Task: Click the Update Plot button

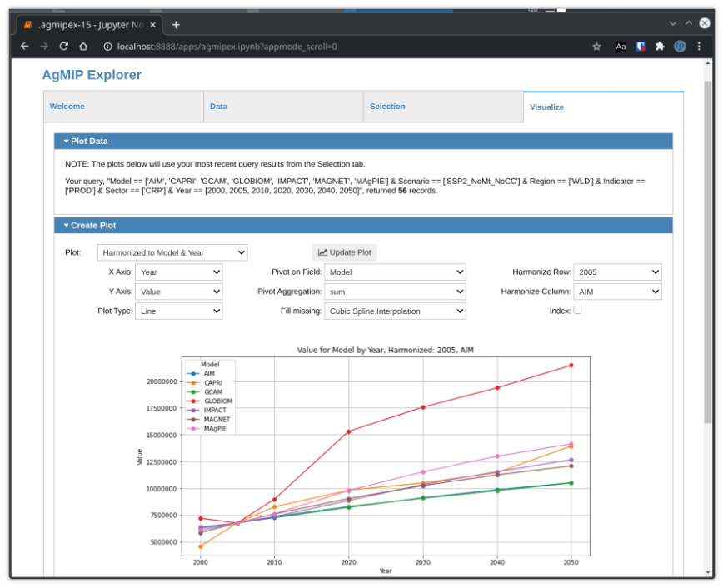Action: pos(344,252)
